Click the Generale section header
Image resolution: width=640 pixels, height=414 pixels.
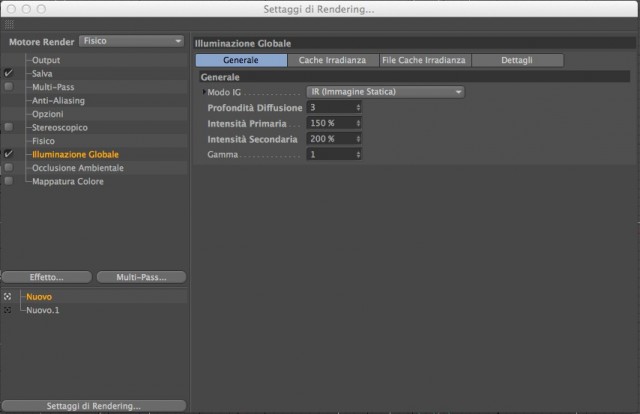point(415,77)
